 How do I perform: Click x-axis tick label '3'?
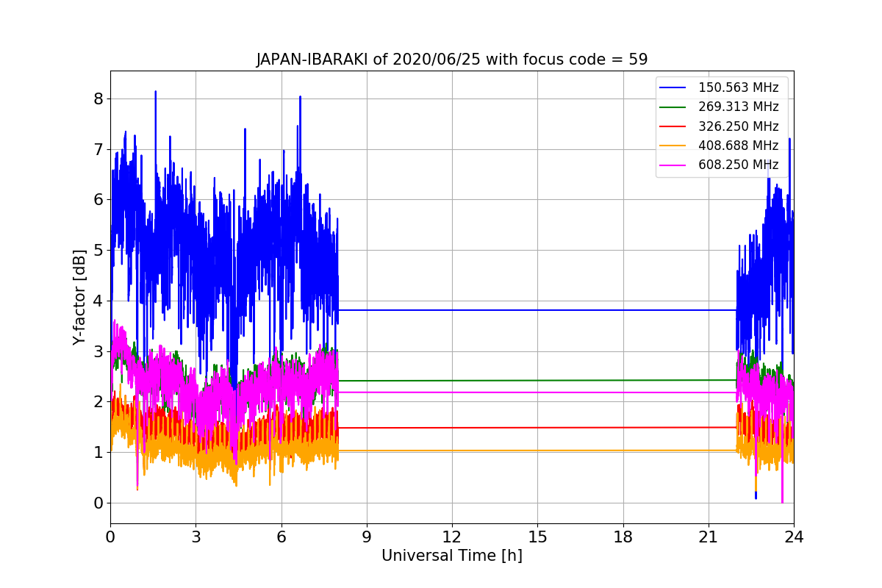click(196, 537)
